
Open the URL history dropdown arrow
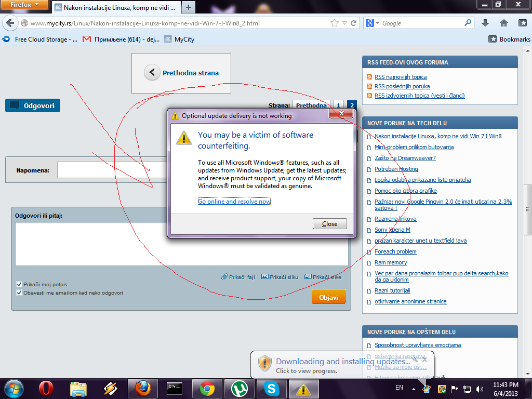pos(344,23)
